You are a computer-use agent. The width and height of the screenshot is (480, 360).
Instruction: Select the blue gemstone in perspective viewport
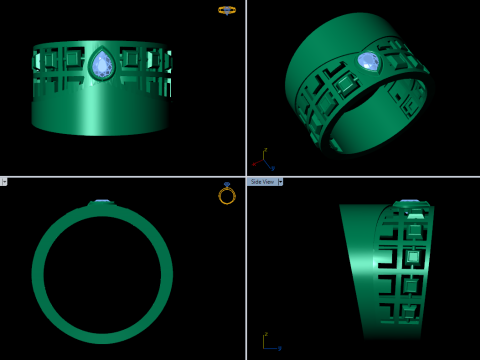coord(368,61)
